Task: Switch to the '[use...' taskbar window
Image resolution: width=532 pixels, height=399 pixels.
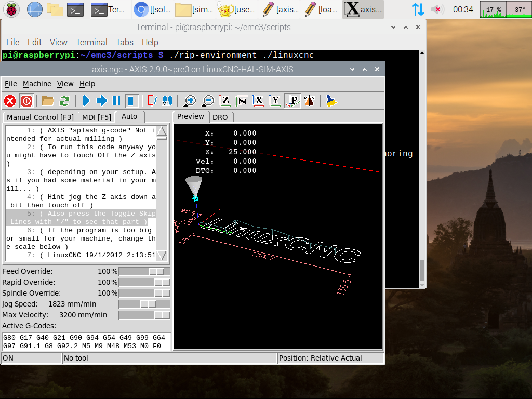Action: (x=236, y=9)
